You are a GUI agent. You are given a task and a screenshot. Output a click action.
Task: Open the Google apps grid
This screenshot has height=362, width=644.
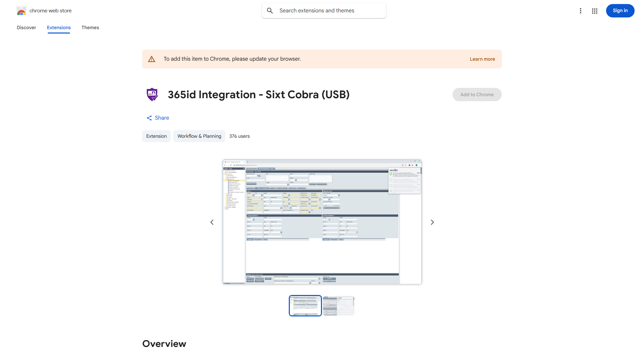coord(594,11)
